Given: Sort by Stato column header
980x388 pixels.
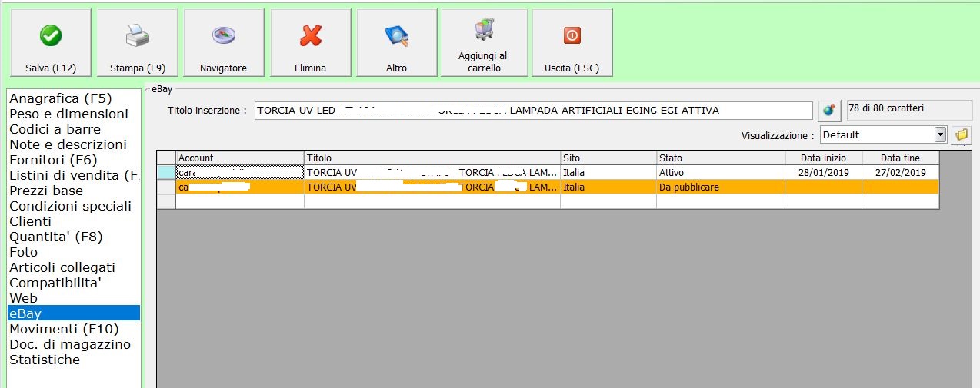Looking at the screenshot, I should point(721,158).
